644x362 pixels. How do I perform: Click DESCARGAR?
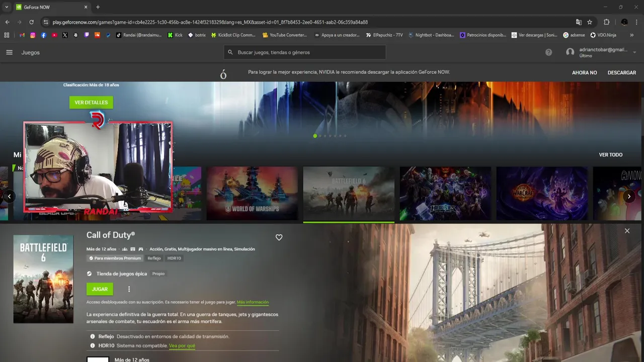622,72
